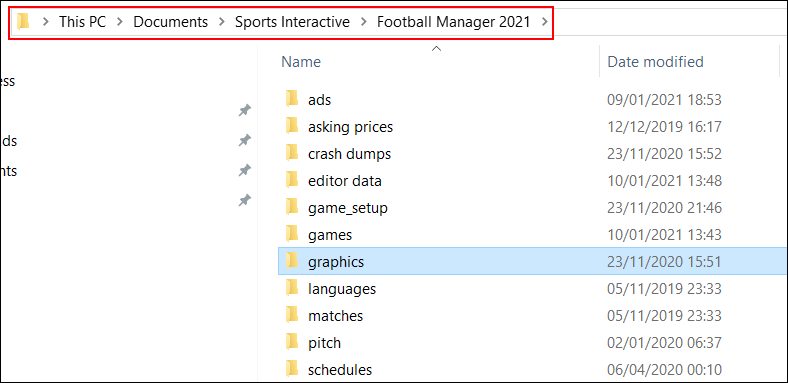This screenshot has width=788, height=383.
Task: Select the ads folder name
Action: tap(320, 100)
